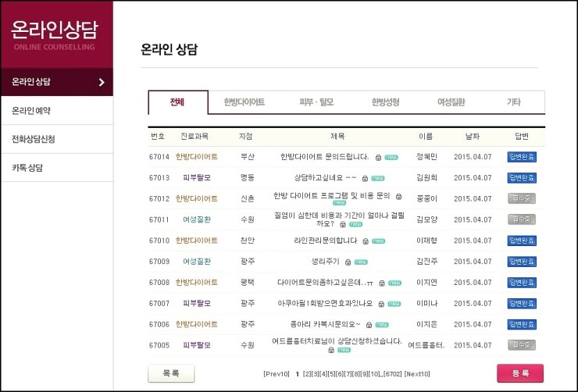Image resolution: width=578 pixels, height=392 pixels.
Task: Click the 답변완료 badge for post 67010
Action: pos(522,241)
